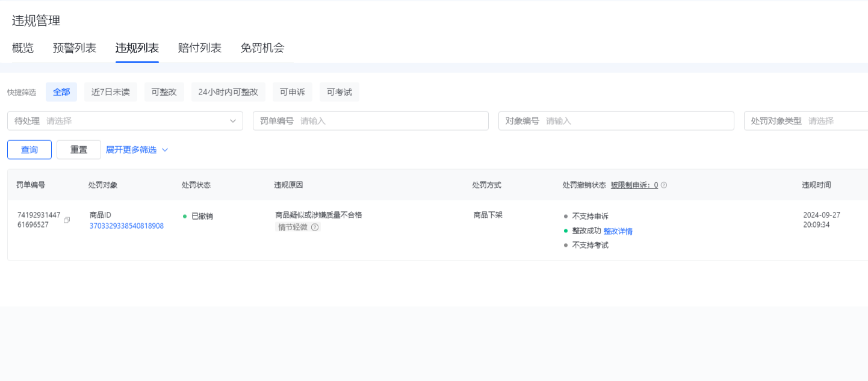Open the 免罚机会 tab

[262, 48]
